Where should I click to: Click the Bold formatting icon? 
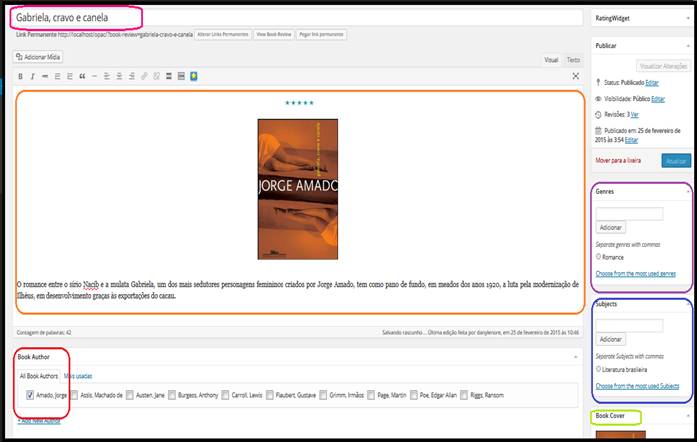(21, 76)
